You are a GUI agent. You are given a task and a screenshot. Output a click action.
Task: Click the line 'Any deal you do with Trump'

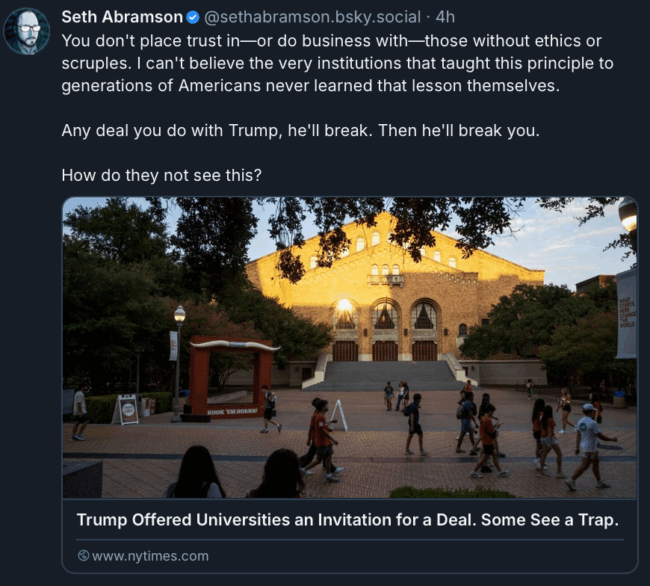301,131
